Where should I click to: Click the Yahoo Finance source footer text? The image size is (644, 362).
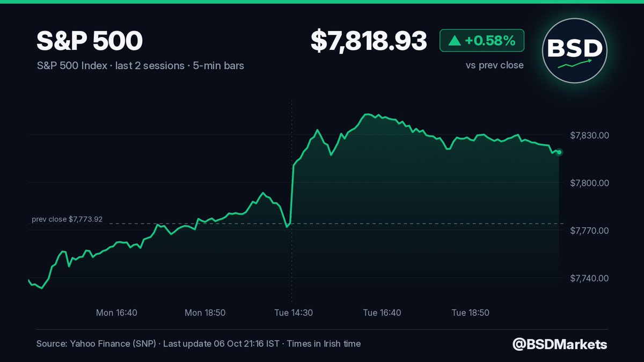coord(199,344)
